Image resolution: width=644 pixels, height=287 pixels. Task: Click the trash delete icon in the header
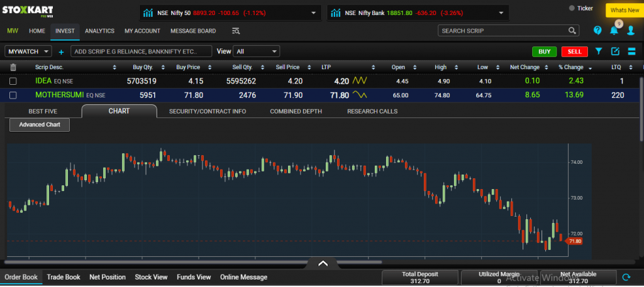[x=13, y=67]
